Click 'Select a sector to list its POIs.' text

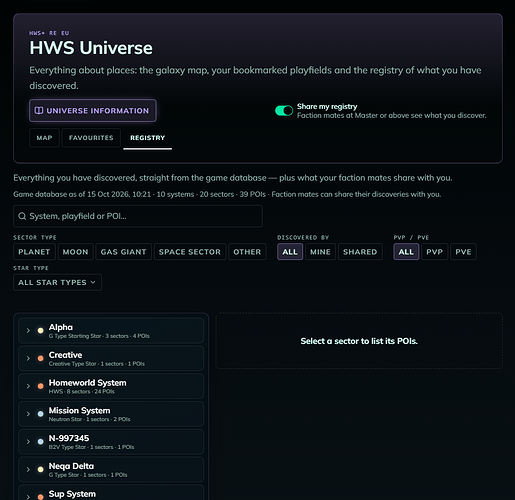[359, 341]
